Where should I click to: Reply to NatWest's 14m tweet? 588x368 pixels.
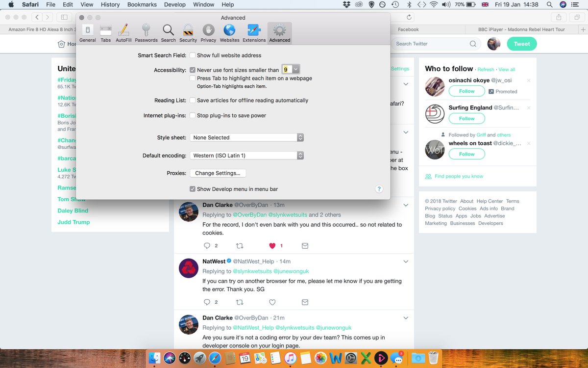pyautogui.click(x=207, y=302)
